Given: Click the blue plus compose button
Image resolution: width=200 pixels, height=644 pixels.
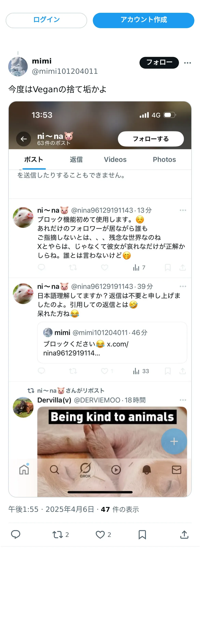Looking at the screenshot, I should (x=174, y=441).
